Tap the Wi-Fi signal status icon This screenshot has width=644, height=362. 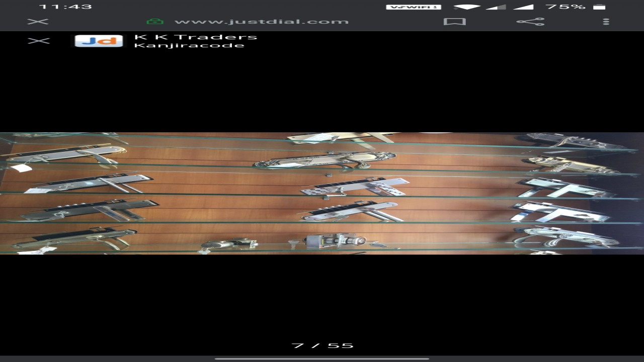466,7
